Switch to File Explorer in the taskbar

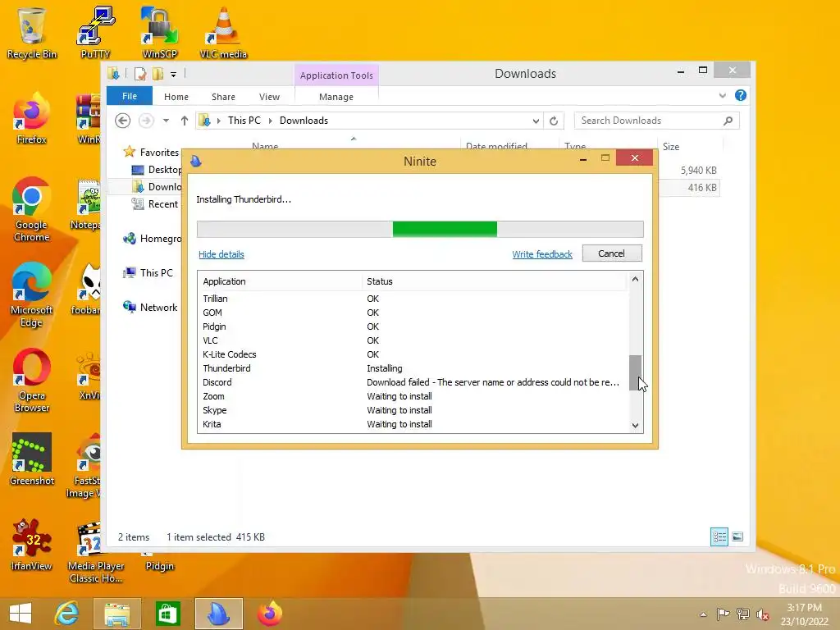[117, 614]
